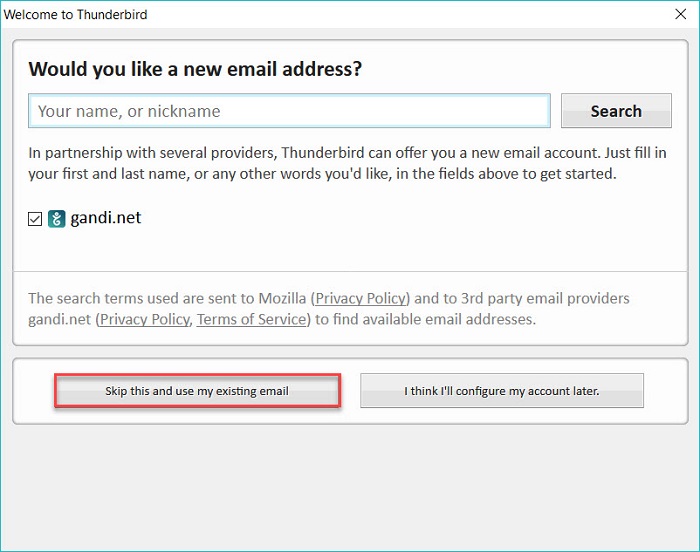
Task: Click the Search button
Action: point(616,111)
